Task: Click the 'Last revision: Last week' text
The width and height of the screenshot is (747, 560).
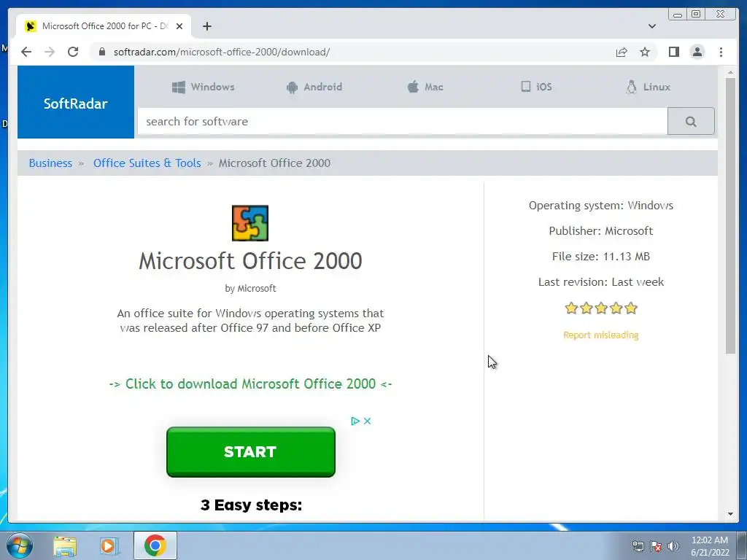Action: pos(601,282)
